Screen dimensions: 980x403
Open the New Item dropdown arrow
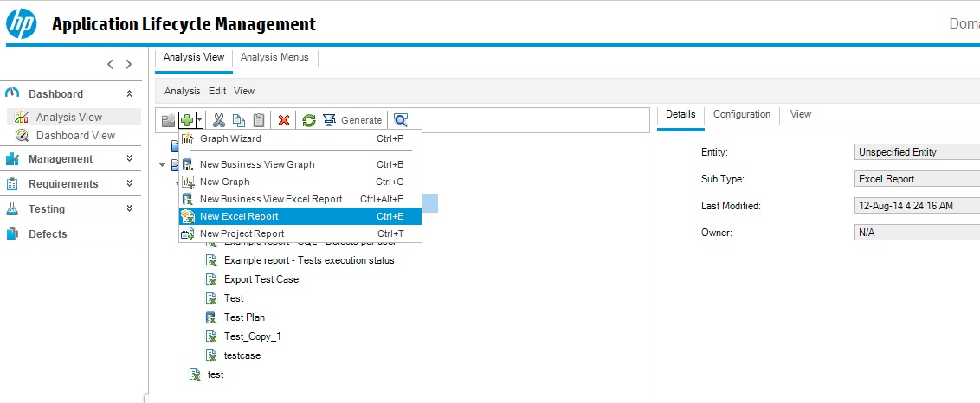(x=199, y=120)
